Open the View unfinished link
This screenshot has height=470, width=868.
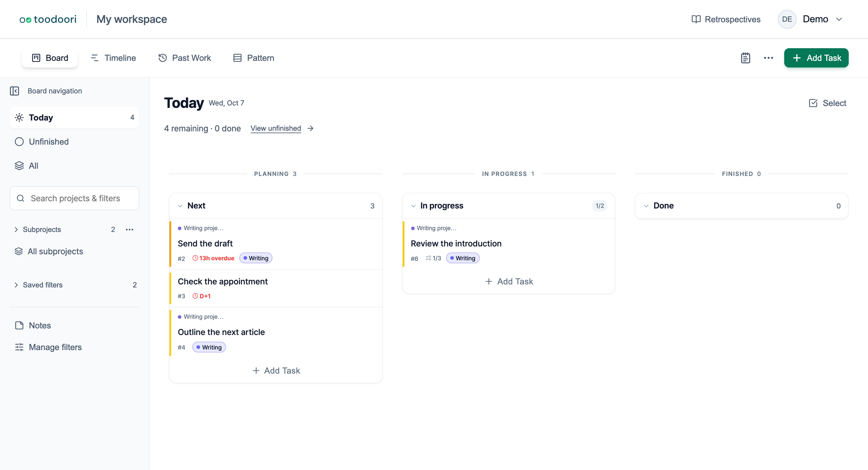276,128
